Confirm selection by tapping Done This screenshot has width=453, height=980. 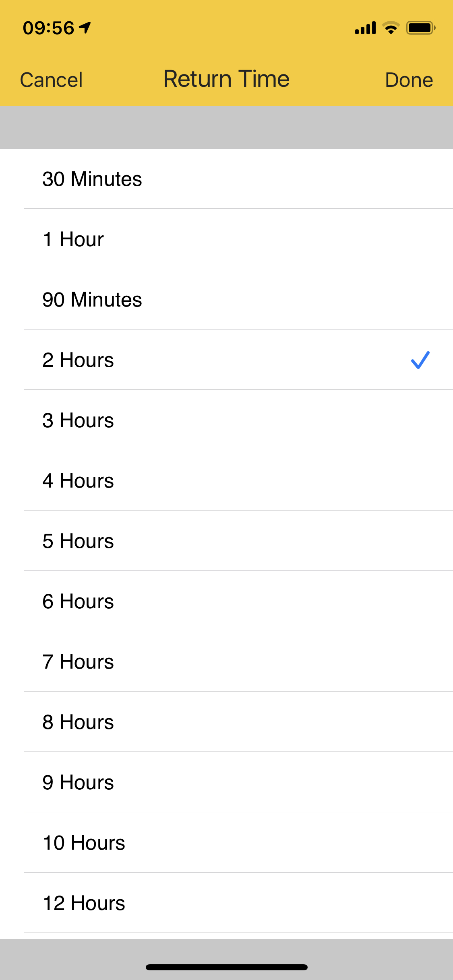point(409,79)
